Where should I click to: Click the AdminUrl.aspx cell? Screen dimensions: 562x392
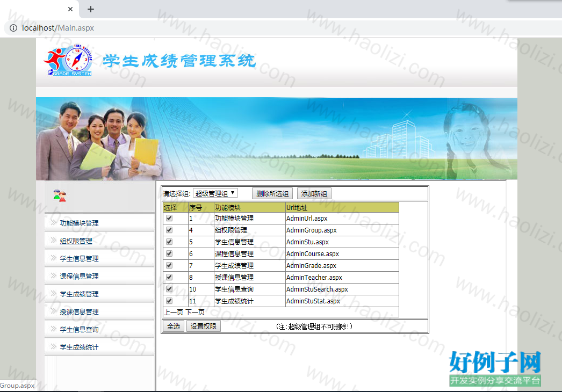342,218
